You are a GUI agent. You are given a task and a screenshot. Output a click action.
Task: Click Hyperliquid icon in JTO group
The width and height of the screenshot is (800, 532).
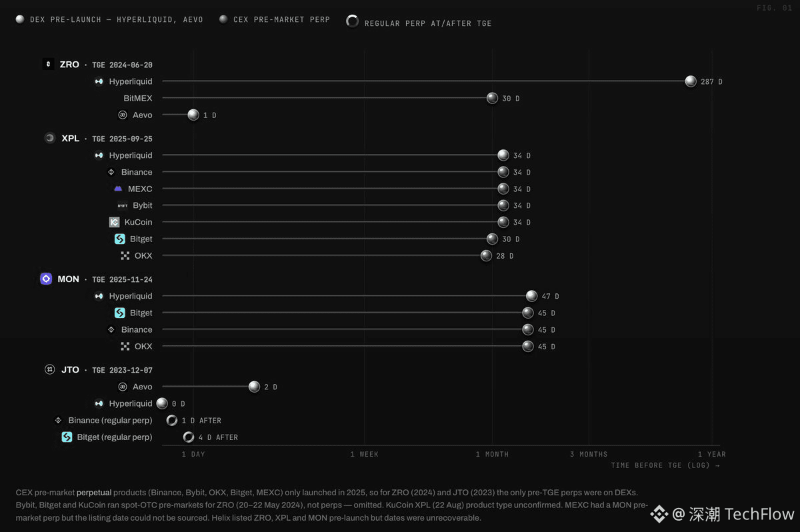tap(99, 403)
